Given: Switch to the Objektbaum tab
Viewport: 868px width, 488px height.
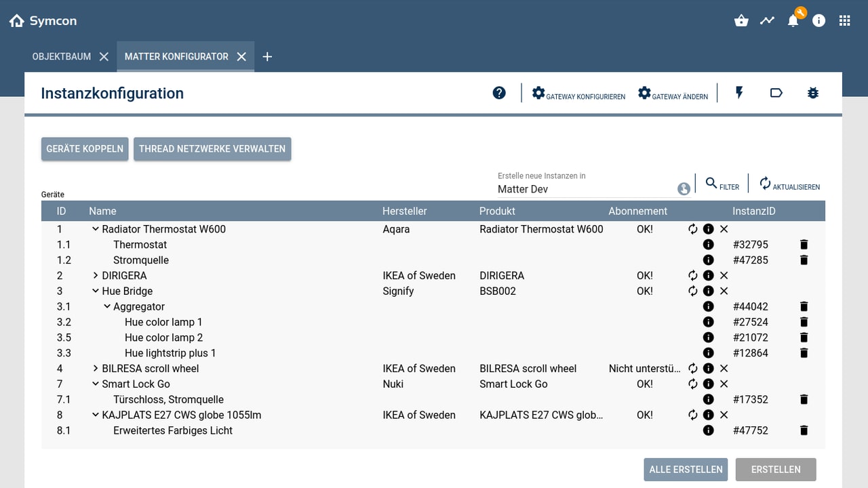Looking at the screenshot, I should tap(62, 57).
